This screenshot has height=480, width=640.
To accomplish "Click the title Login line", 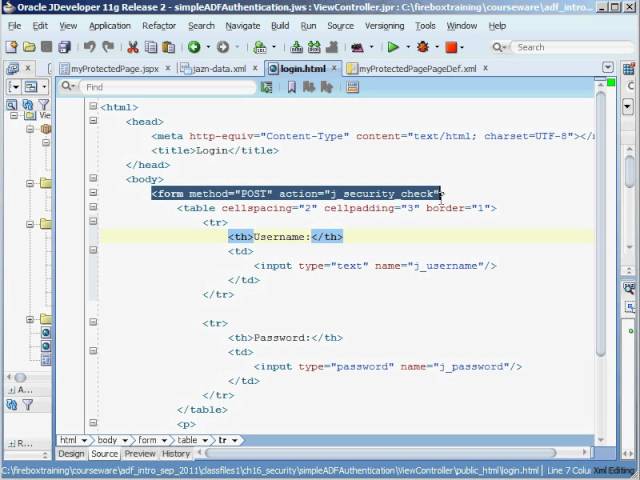I will 215,151.
